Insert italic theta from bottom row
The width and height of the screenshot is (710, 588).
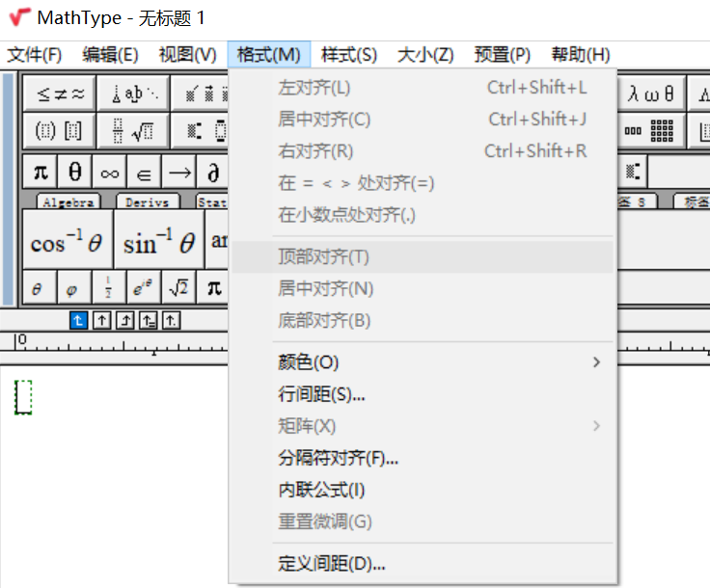coord(40,286)
